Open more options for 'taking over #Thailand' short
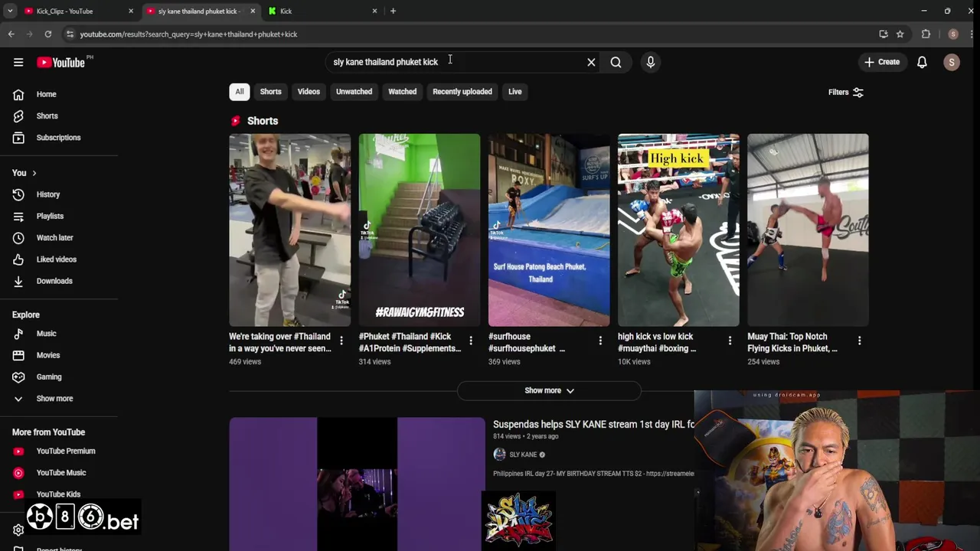This screenshot has width=980, height=551. pos(341,341)
